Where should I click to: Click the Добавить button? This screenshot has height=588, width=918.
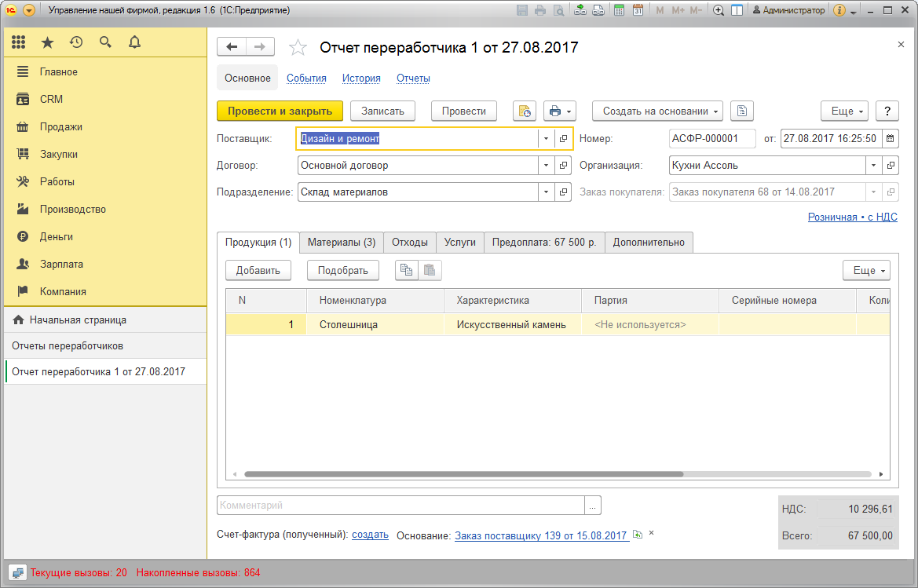pos(258,270)
